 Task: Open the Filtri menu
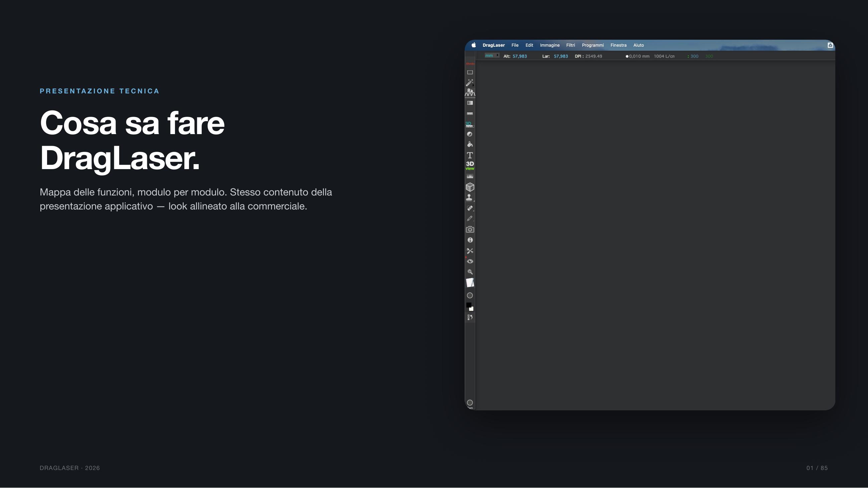click(571, 45)
